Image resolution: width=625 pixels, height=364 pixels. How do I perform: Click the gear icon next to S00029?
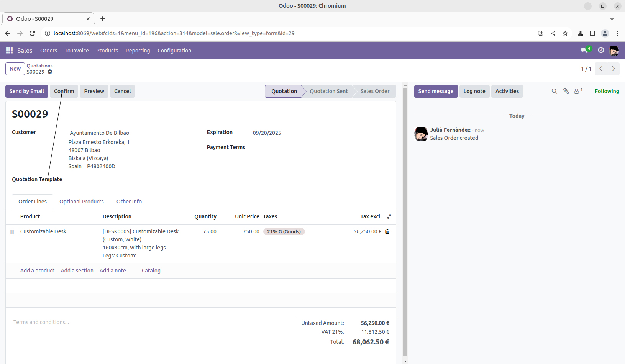point(50,72)
